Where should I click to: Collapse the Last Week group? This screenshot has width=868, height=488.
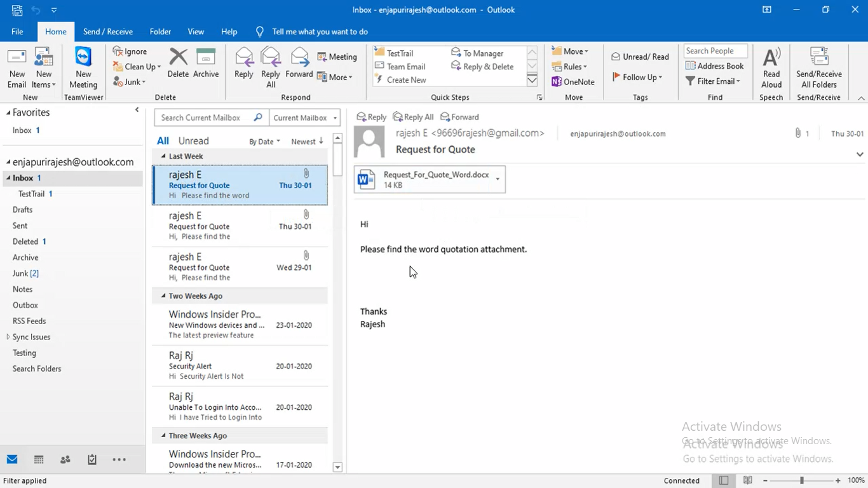point(164,156)
